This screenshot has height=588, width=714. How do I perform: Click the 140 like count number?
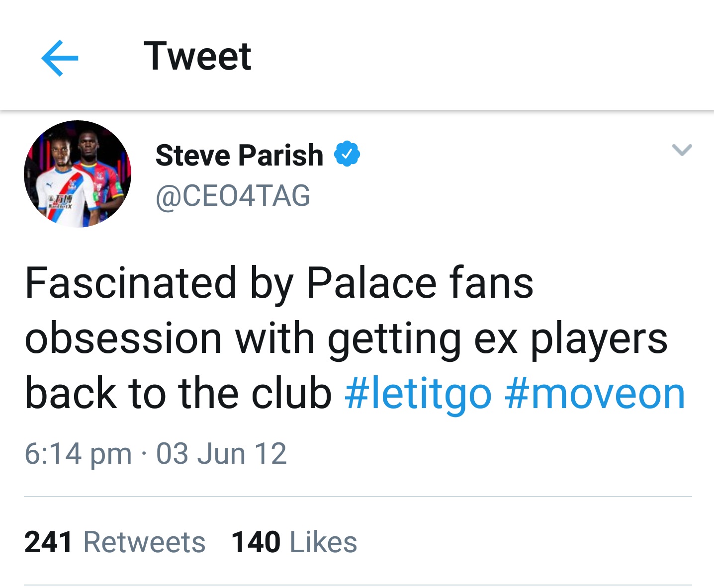256,542
